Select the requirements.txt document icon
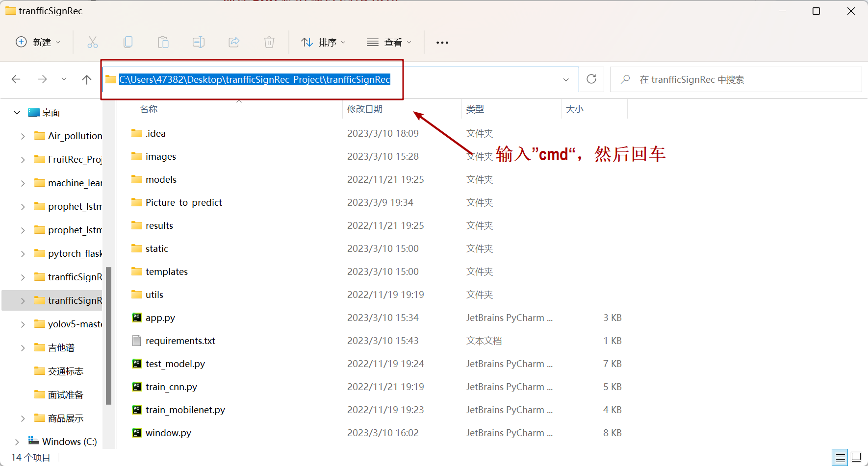This screenshot has height=466, width=868. pyautogui.click(x=137, y=341)
